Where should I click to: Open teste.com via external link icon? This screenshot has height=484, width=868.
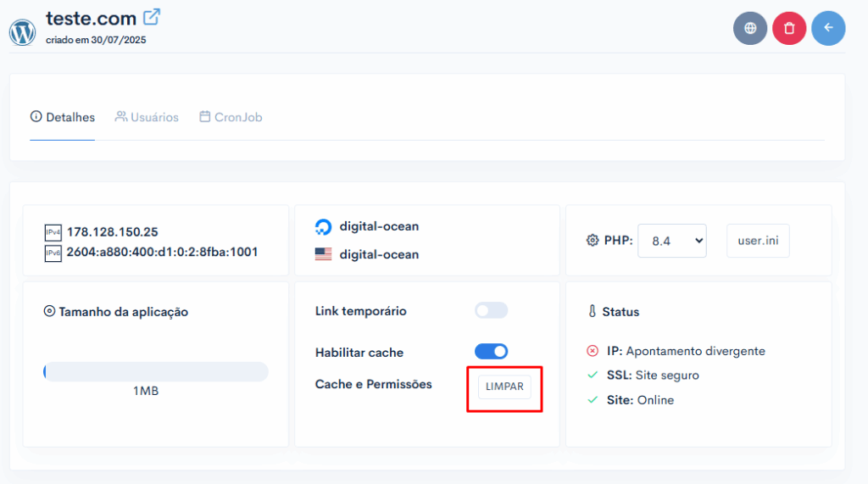coord(152,17)
